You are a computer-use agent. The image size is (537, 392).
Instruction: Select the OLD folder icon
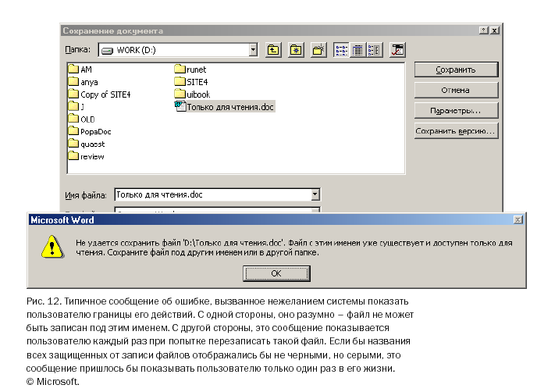click(73, 119)
